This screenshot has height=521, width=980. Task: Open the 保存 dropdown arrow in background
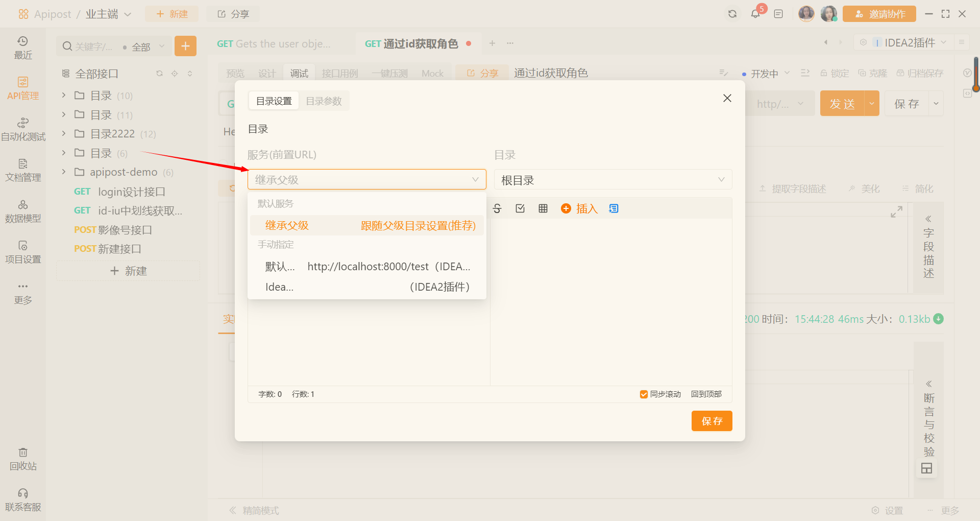936,104
